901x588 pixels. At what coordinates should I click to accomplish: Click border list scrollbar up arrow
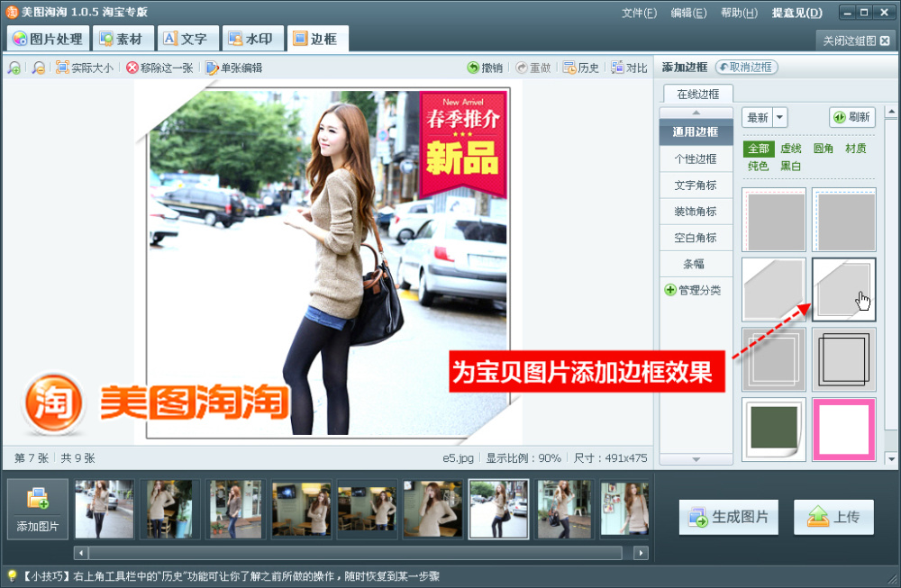click(x=892, y=112)
